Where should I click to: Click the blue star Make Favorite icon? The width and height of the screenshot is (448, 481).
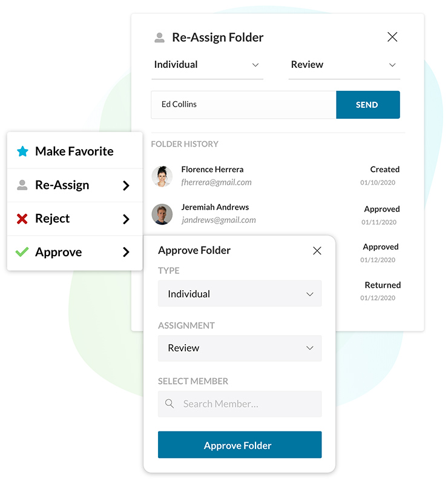coord(22,151)
